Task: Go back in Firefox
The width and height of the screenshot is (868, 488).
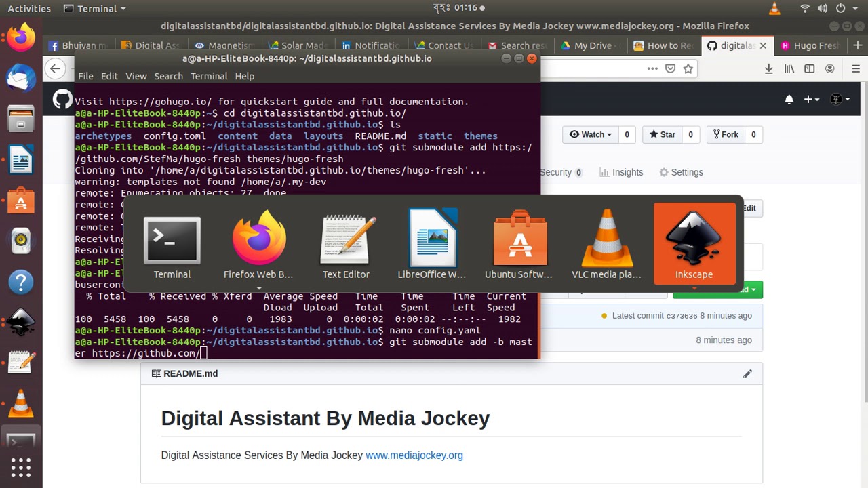Action: click(x=56, y=68)
